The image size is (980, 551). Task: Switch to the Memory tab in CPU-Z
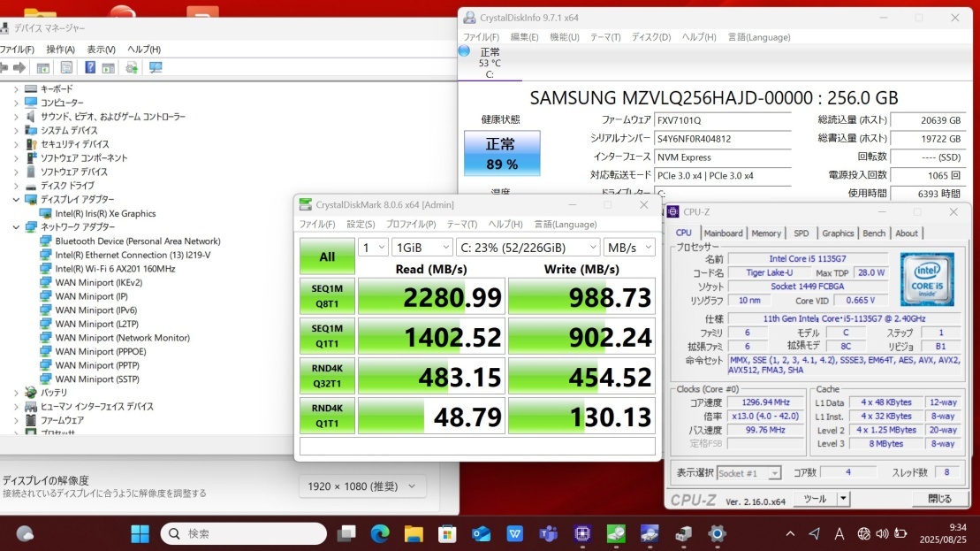pyautogui.click(x=766, y=233)
